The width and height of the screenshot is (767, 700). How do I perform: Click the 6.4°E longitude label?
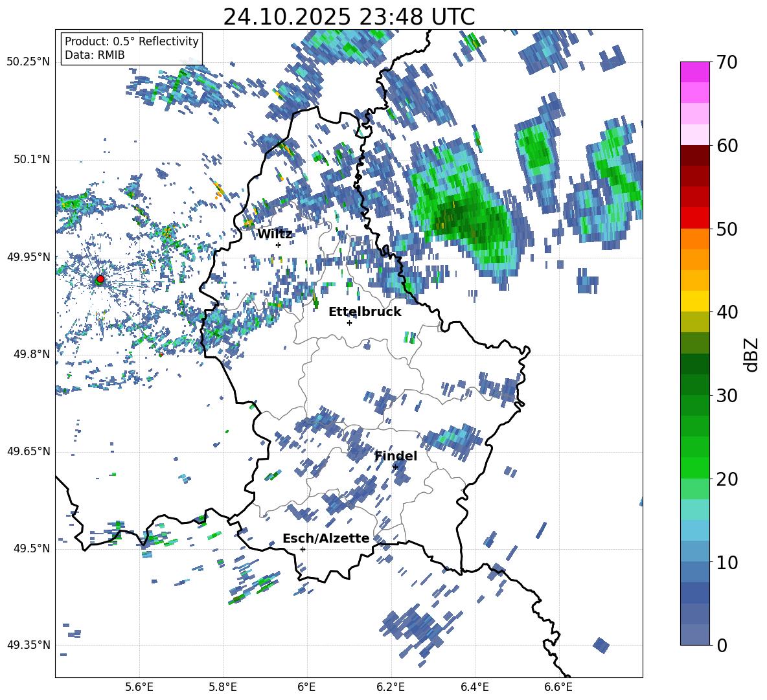point(474,687)
